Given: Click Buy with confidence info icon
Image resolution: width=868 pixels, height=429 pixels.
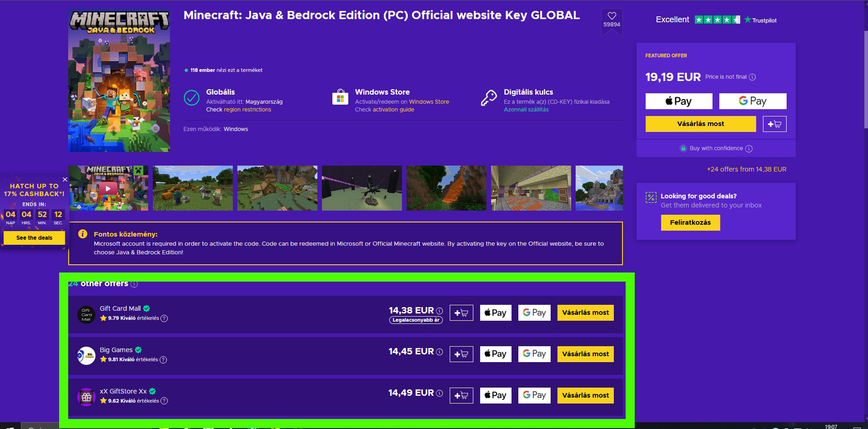Looking at the screenshot, I should click(x=749, y=149).
